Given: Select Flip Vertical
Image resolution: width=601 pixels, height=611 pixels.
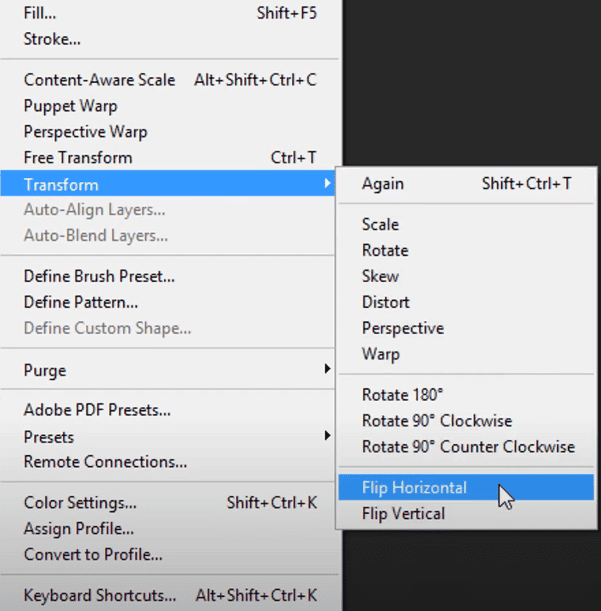Looking at the screenshot, I should (x=403, y=514).
